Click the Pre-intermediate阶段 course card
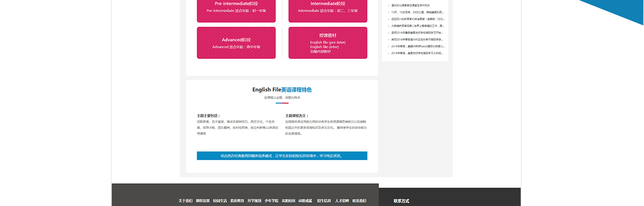644x206 pixels. 236,7
